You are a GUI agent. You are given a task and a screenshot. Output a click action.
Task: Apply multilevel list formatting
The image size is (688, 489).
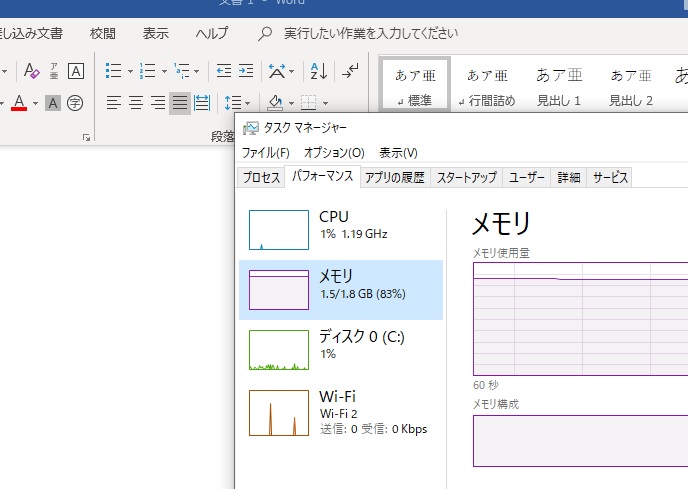182,70
